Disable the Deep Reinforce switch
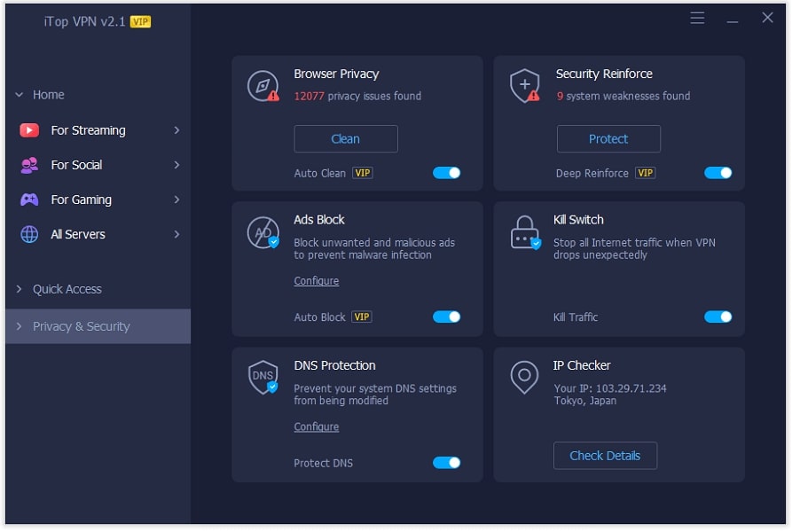The height and width of the screenshot is (532, 792). (718, 173)
